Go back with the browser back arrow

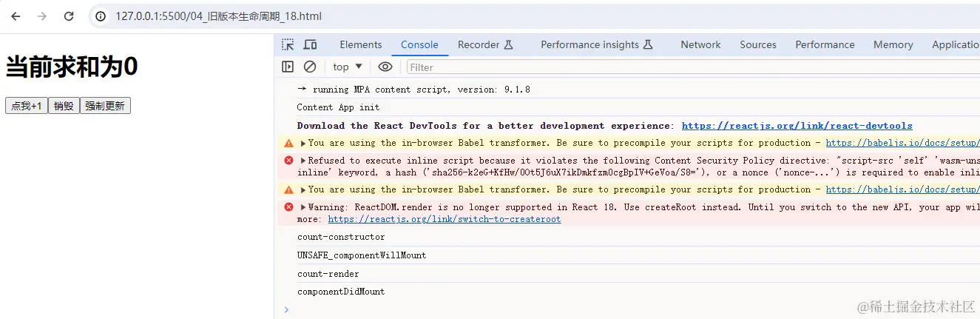point(16,16)
